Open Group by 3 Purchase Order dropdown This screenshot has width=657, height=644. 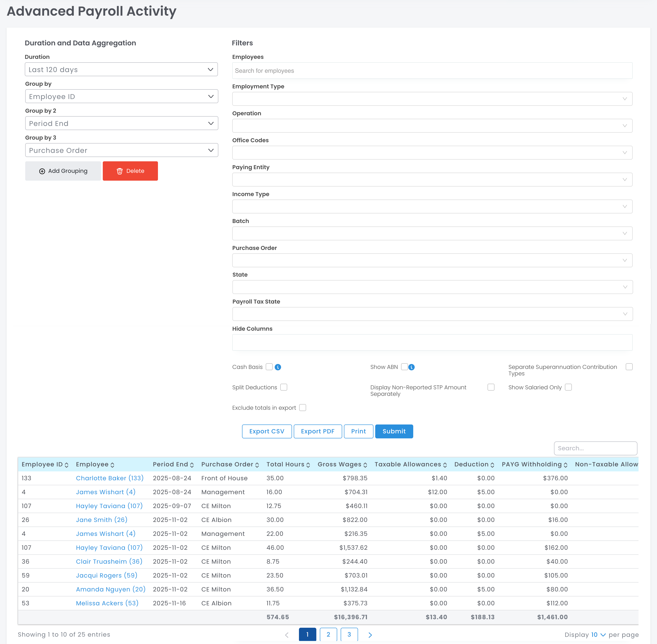click(121, 150)
